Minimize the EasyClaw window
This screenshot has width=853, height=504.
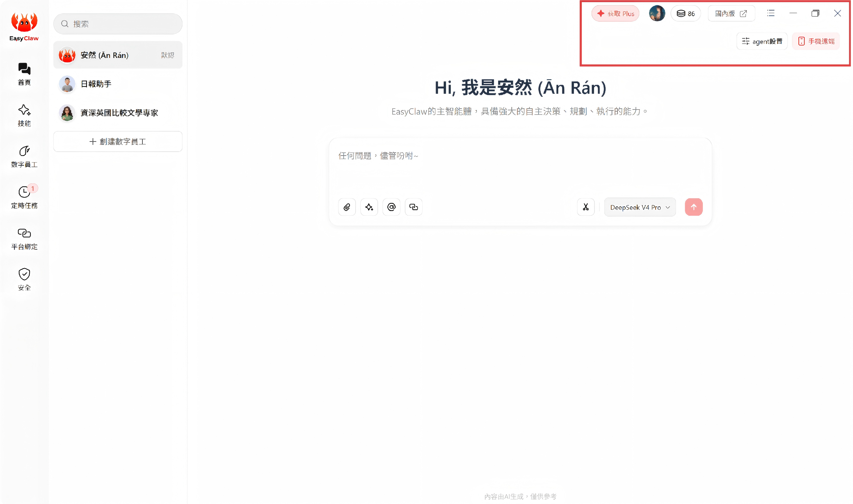coord(793,13)
